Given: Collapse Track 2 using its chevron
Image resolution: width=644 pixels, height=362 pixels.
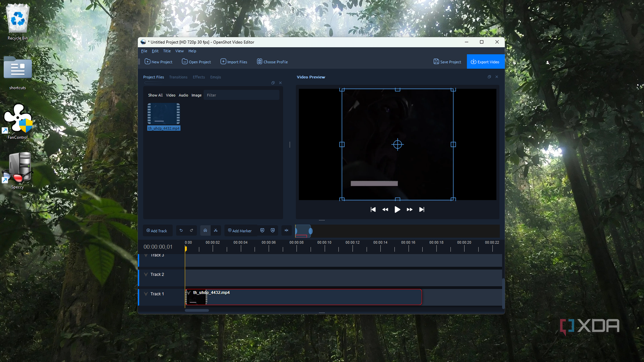Looking at the screenshot, I should tap(146, 274).
